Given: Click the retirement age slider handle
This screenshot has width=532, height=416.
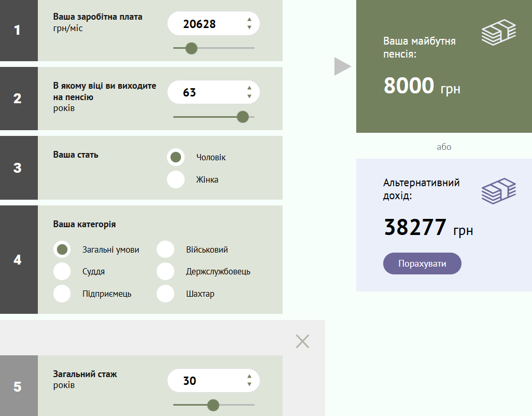Looking at the screenshot, I should click(243, 117).
